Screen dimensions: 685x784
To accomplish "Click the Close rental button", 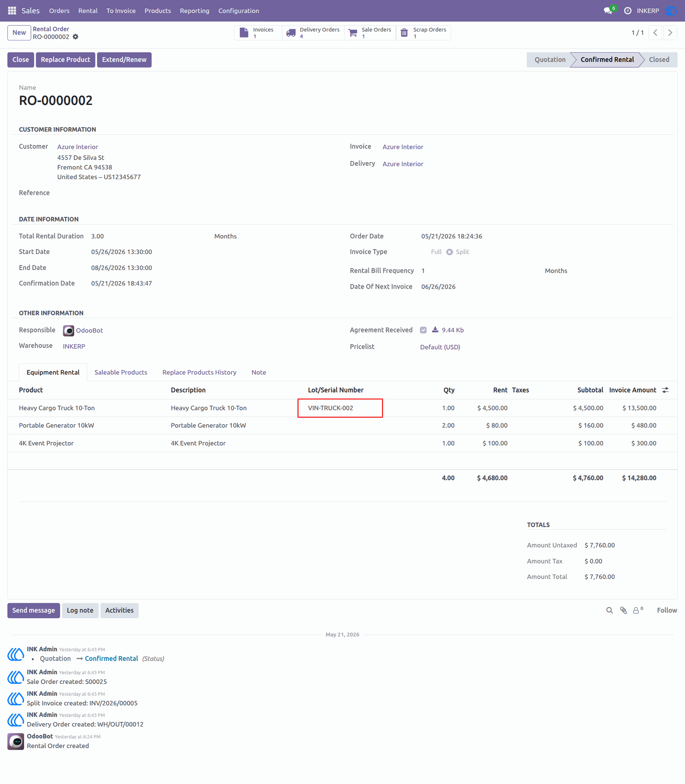I will coord(20,60).
